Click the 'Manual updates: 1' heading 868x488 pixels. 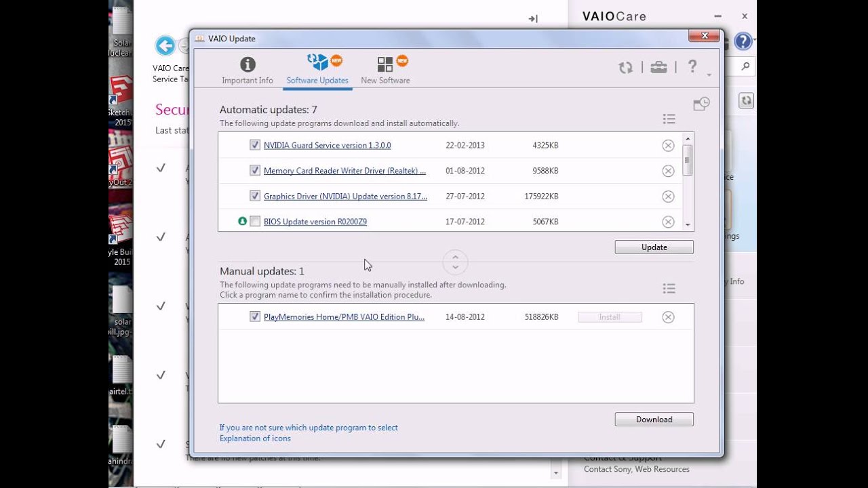[x=262, y=271]
